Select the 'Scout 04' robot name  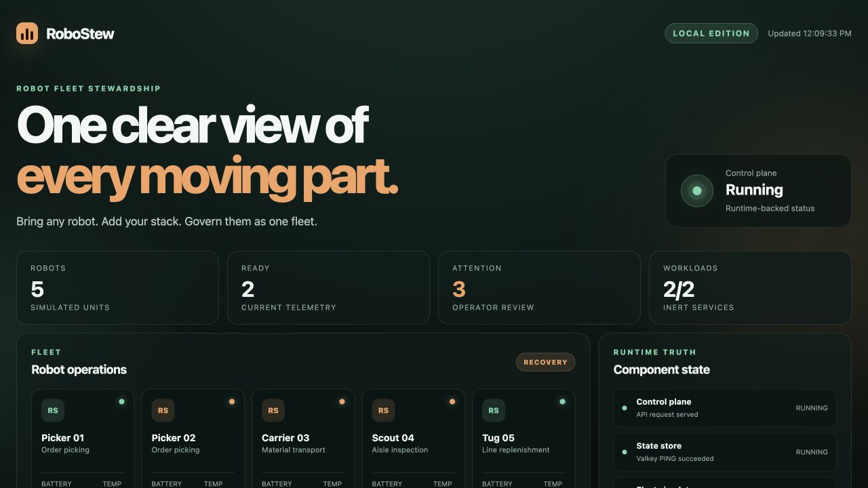click(393, 438)
